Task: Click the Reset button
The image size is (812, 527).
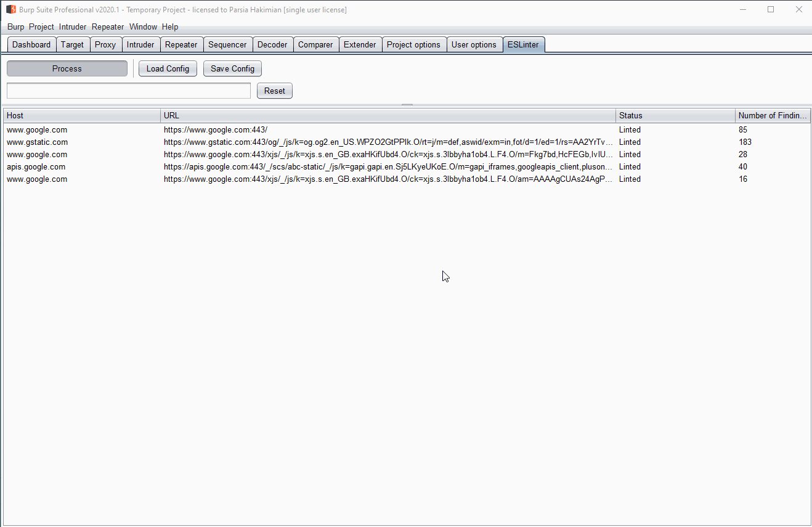Action: tap(275, 91)
